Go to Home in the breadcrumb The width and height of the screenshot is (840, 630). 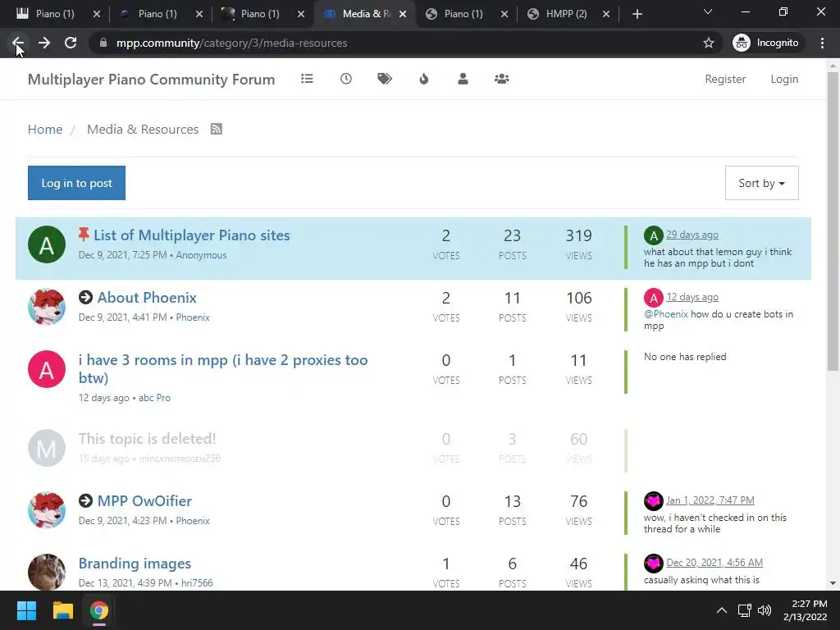[45, 129]
